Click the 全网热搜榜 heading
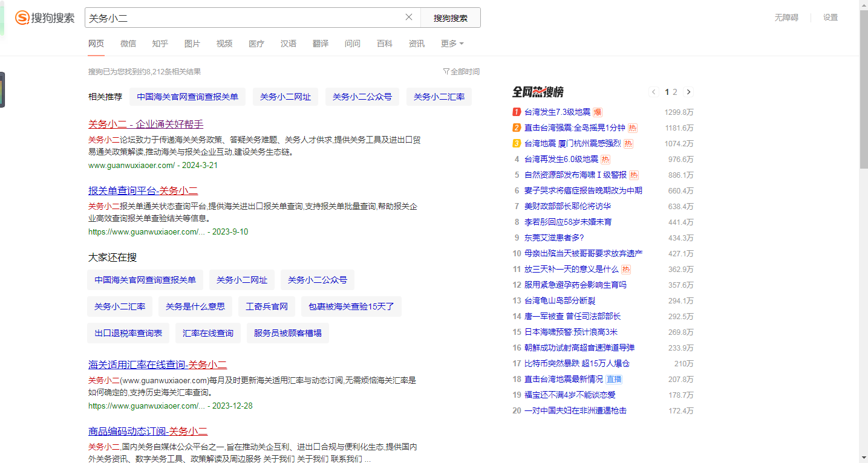This screenshot has height=463, width=868. [538, 92]
